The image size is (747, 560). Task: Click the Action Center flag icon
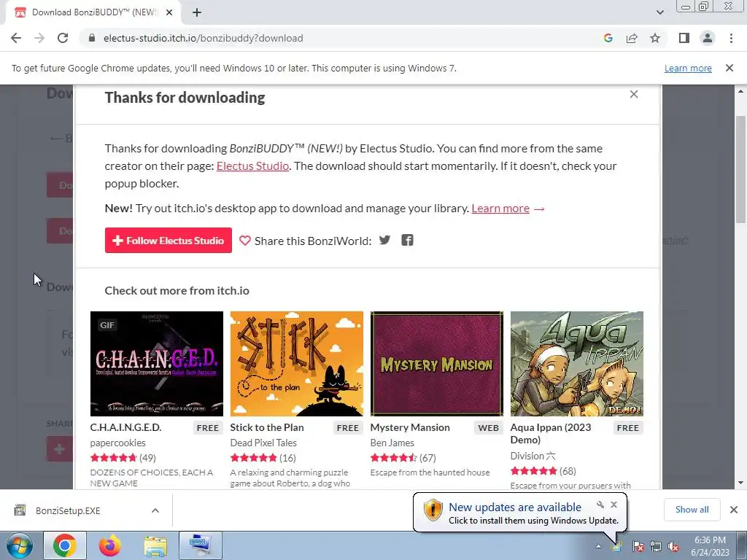point(638,547)
